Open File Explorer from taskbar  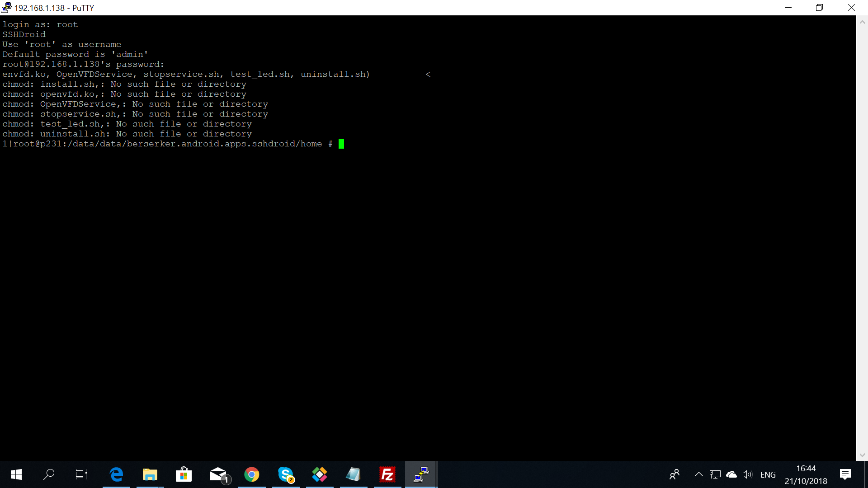click(150, 474)
